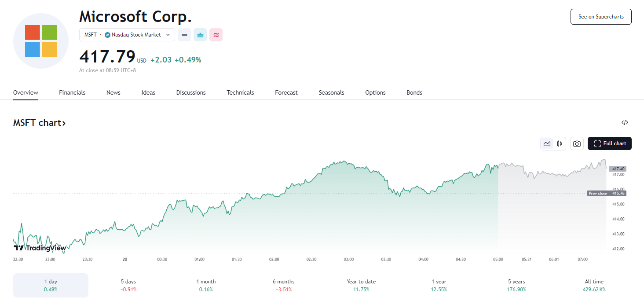Click the teal crown badge icon
The height and width of the screenshot is (301, 644).
pos(200,35)
